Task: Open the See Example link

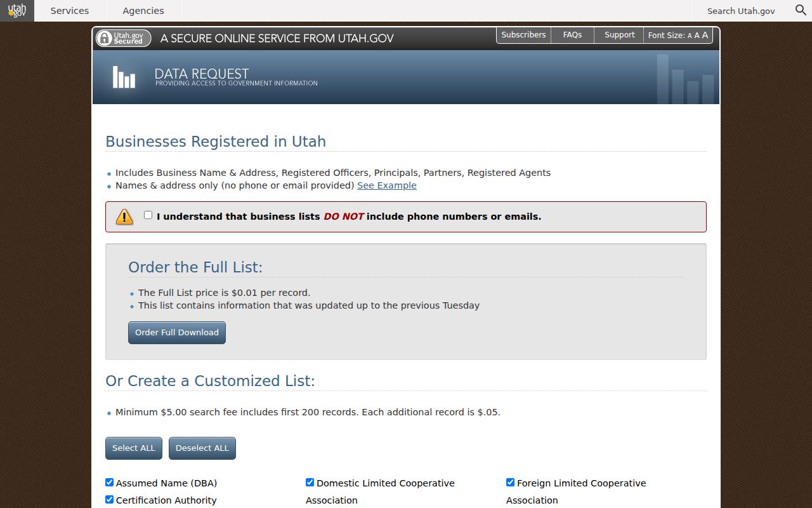Action: [387, 185]
